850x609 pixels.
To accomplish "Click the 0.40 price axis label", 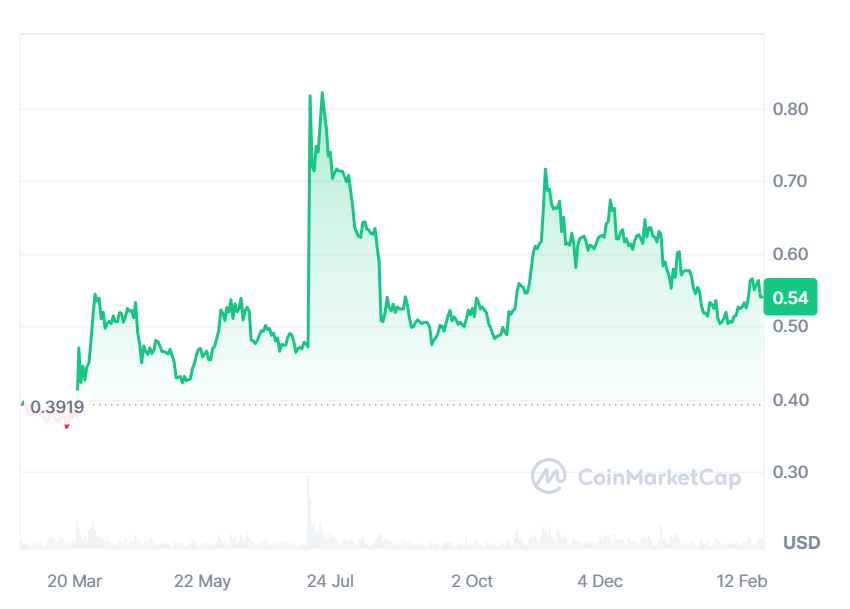I will tap(791, 400).
